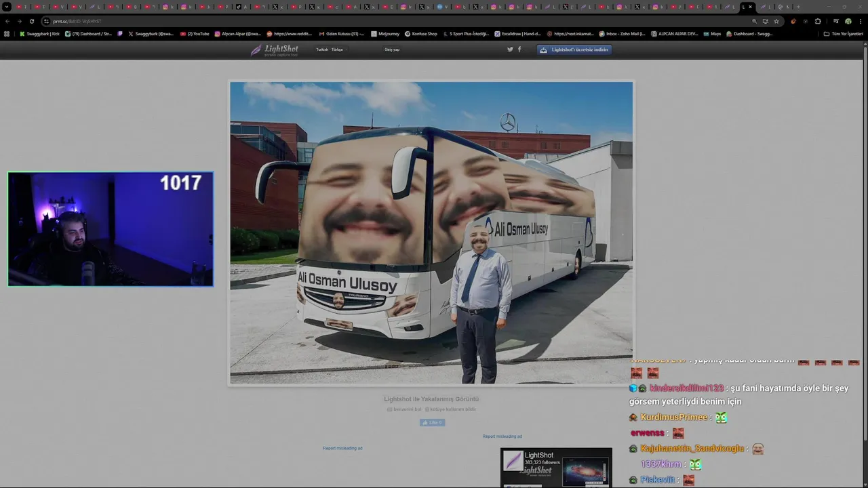Open Tüm Yer İşaretleri folder

point(844,33)
